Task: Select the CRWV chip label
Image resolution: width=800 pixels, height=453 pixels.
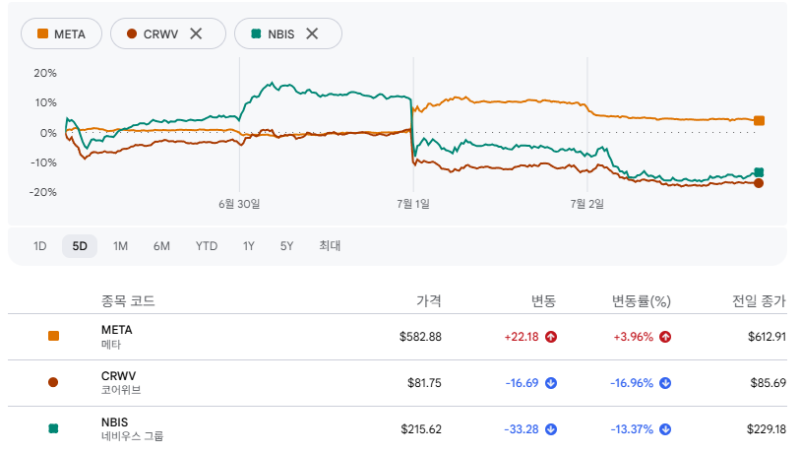Action: (x=161, y=34)
